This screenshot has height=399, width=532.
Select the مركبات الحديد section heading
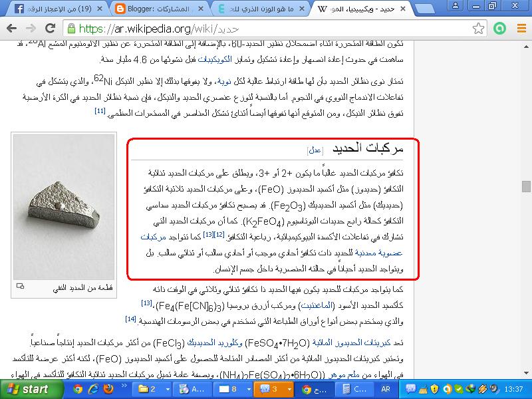368,148
